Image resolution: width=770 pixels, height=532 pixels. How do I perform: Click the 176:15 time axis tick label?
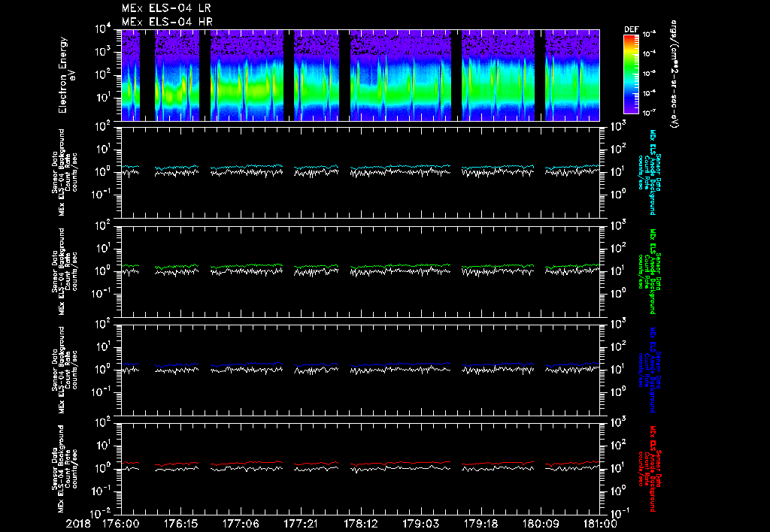(181, 523)
